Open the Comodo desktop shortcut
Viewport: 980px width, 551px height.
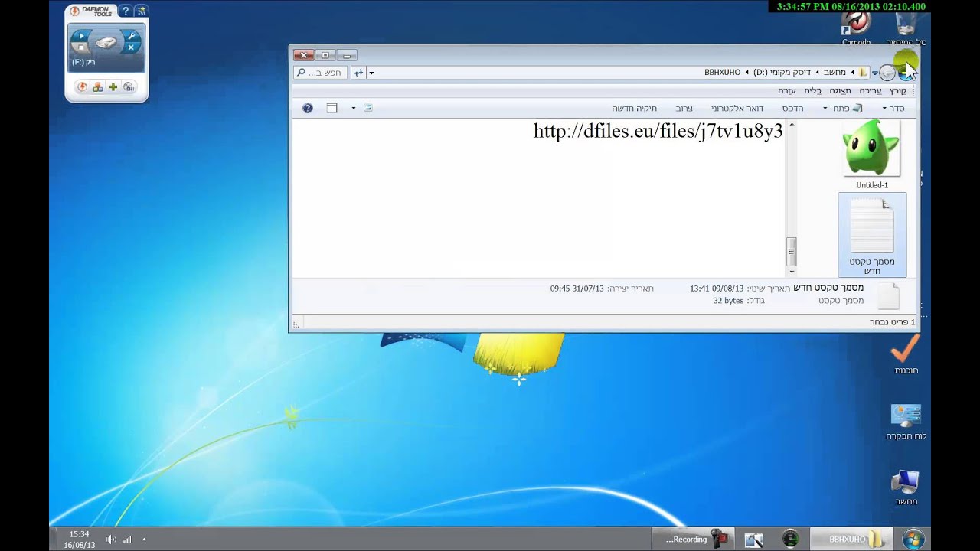coord(857,29)
